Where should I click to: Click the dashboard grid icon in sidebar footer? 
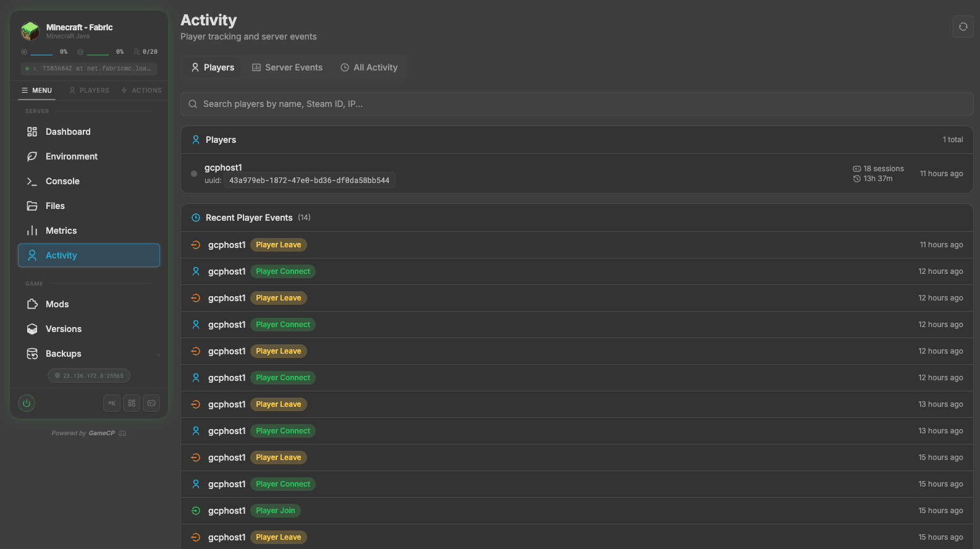point(132,403)
